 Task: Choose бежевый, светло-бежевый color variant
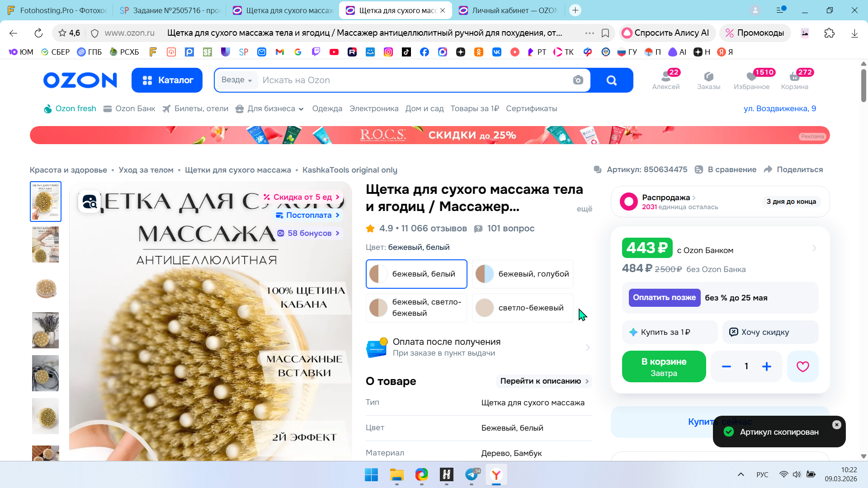click(x=416, y=308)
